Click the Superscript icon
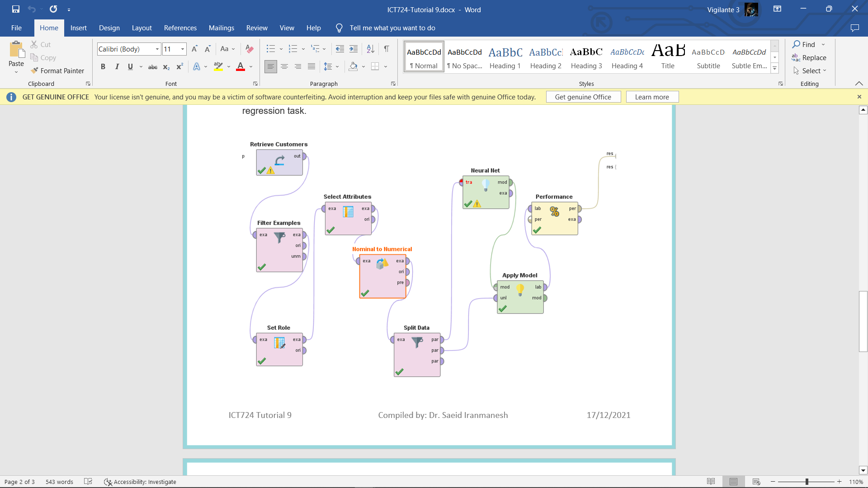 (179, 67)
